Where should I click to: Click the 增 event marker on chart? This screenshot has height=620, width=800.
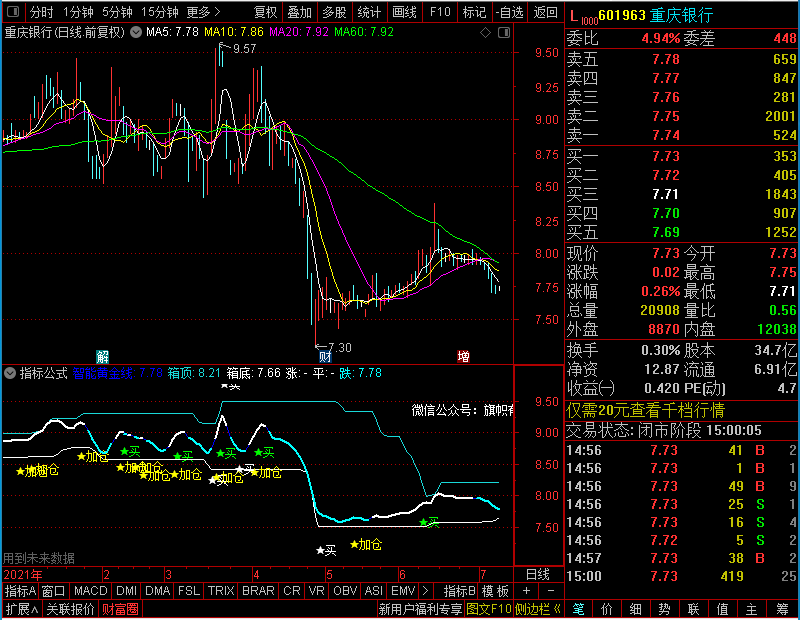click(x=463, y=356)
